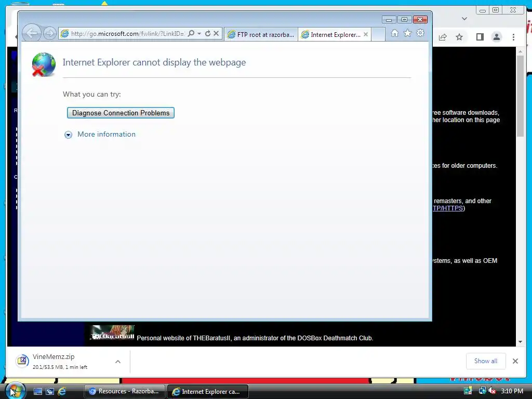Click the 3:10 PM taskbar clock
The width and height of the screenshot is (532, 399).
[x=512, y=391]
